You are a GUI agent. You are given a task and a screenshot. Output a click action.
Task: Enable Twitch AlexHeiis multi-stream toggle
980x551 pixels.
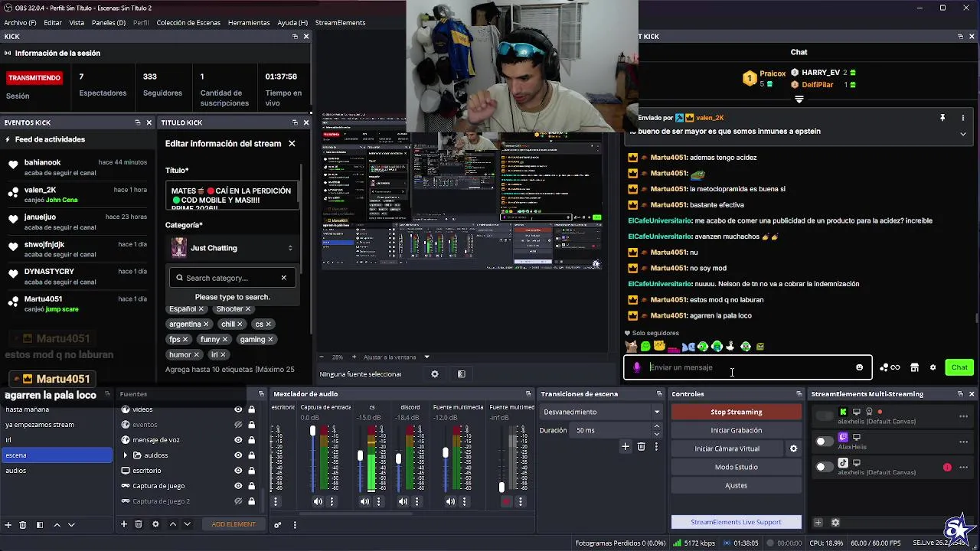click(824, 442)
